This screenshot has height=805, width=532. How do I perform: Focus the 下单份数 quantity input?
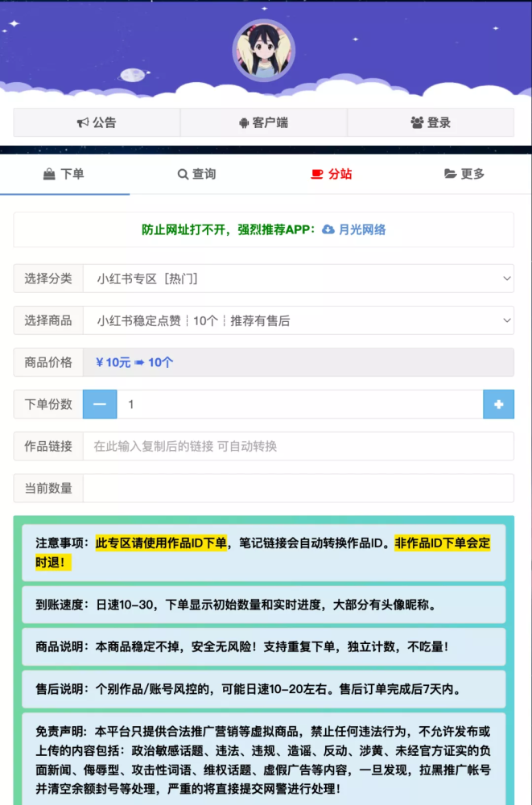click(300, 404)
